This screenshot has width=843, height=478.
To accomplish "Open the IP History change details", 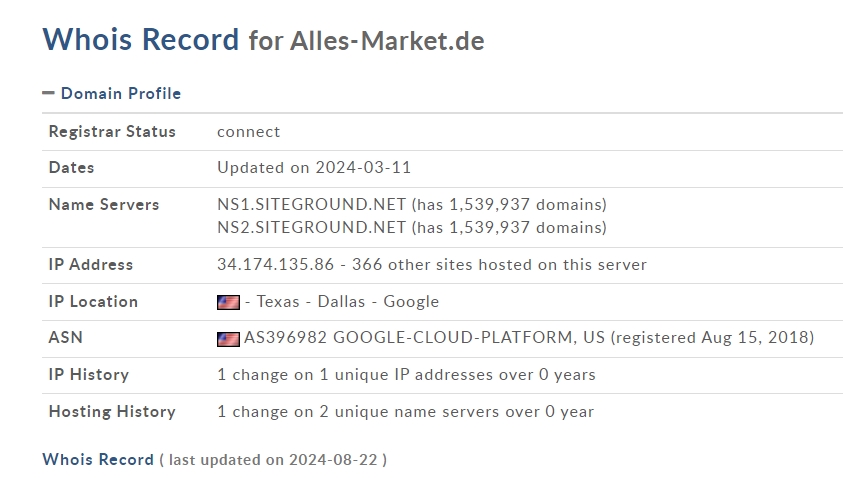I will pos(406,375).
